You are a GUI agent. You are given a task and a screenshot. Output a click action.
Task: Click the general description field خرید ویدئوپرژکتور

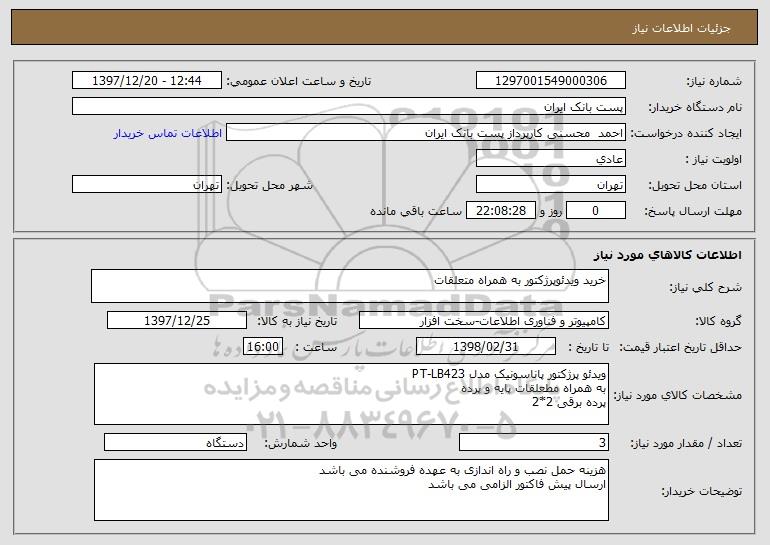point(350,286)
